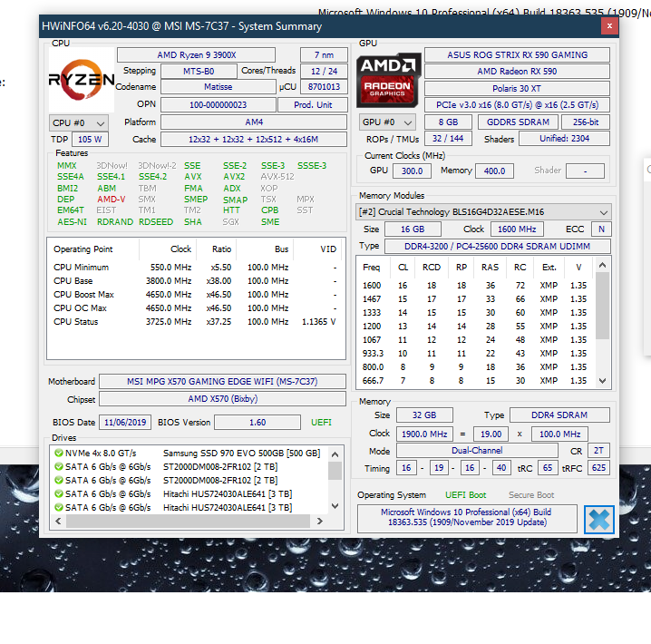The width and height of the screenshot is (651, 644).
Task: Click the BIOS Date 11/06/2019 field
Action: point(125,423)
